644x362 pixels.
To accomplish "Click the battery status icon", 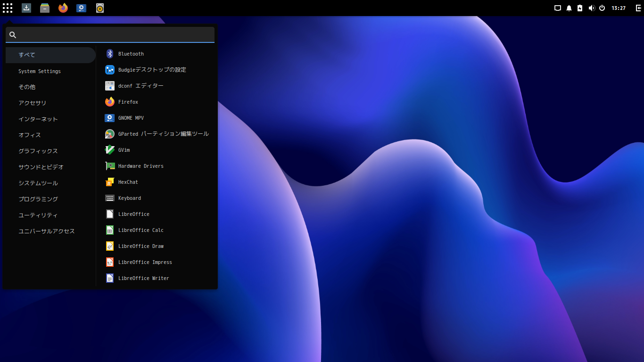I will [x=580, y=8].
